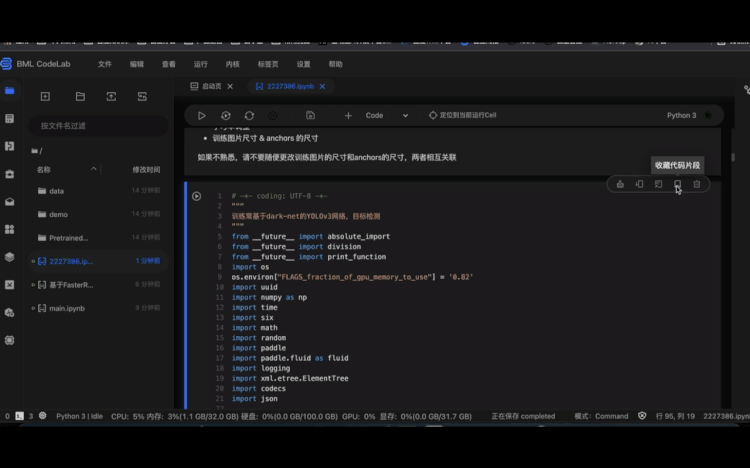Sort files by 名称 column arrow
750x468 pixels.
pos(94,169)
